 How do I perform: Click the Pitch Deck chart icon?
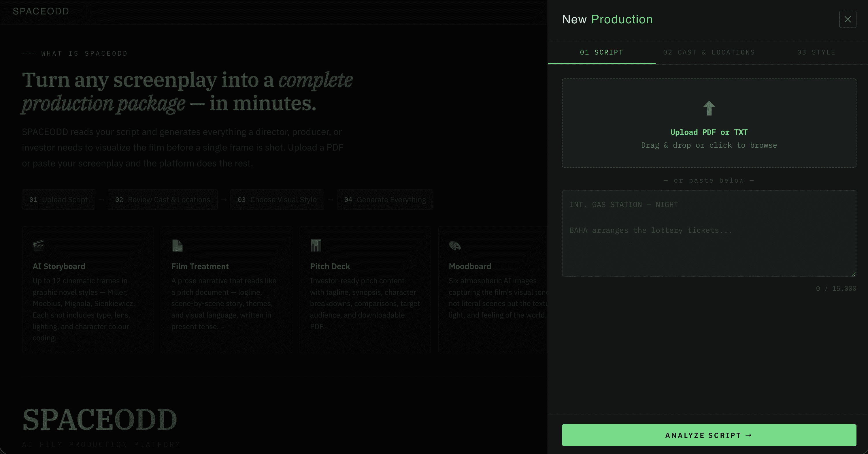[316, 245]
